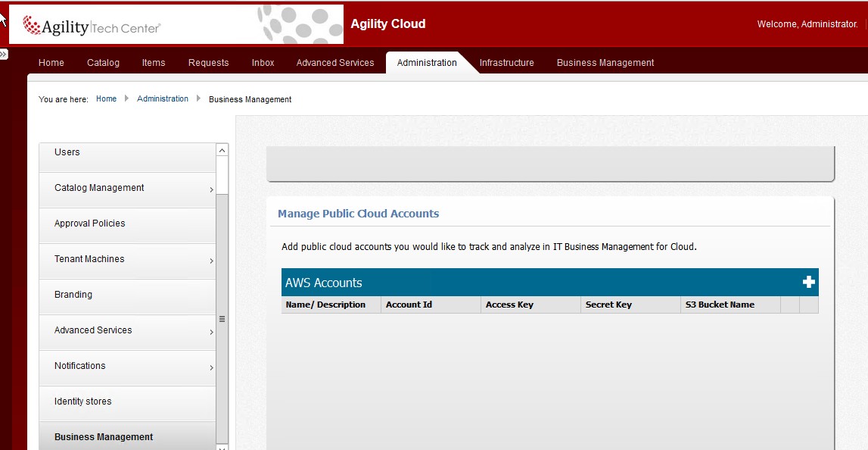Screen dimensions: 868x450
Task: Expand Catalog Management submenu arrow
Action: pyautogui.click(x=211, y=190)
